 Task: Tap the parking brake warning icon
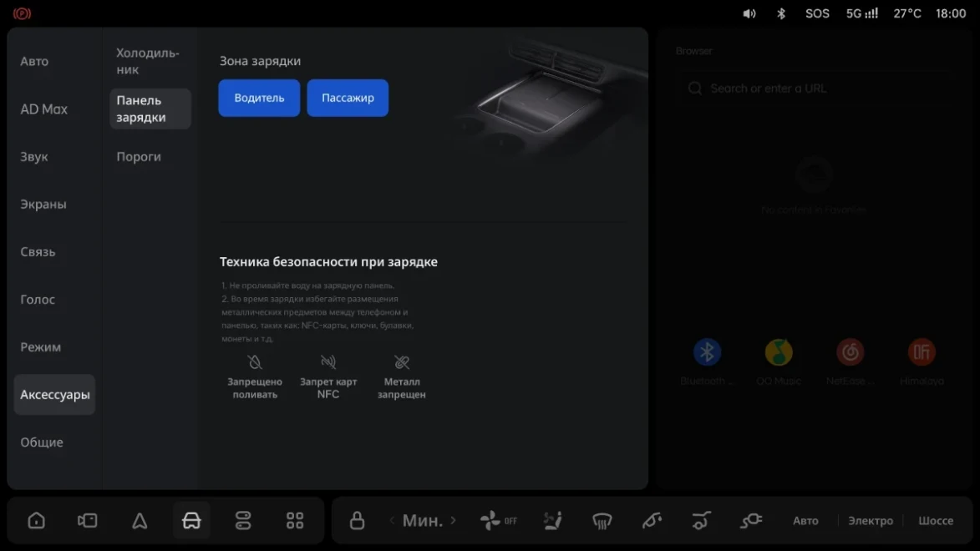click(x=22, y=13)
